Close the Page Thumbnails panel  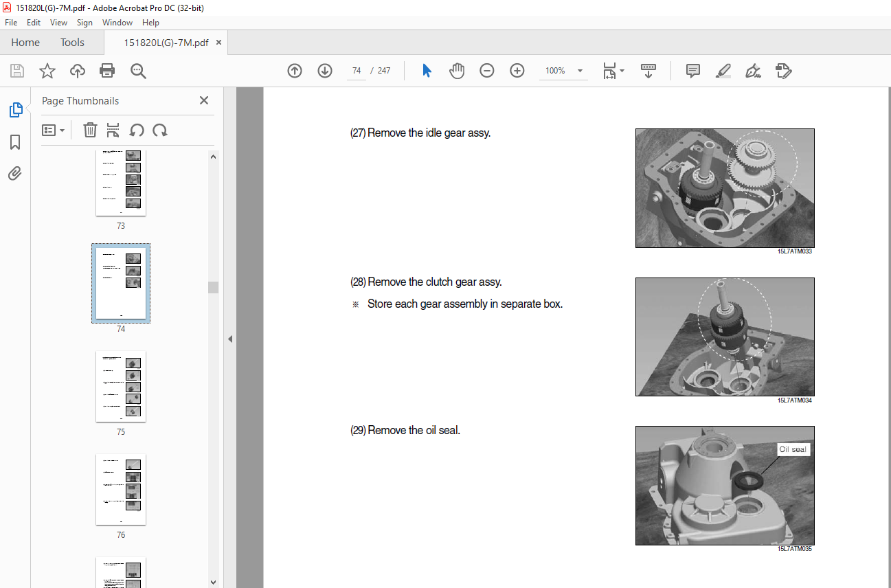[x=203, y=100]
